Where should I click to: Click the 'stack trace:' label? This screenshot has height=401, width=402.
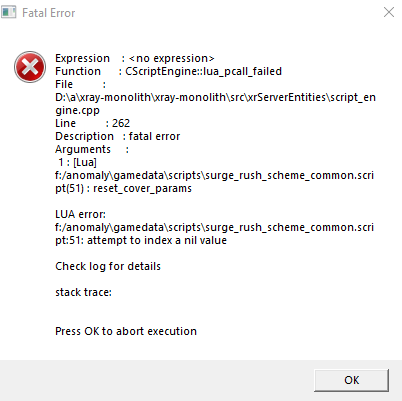point(83,292)
